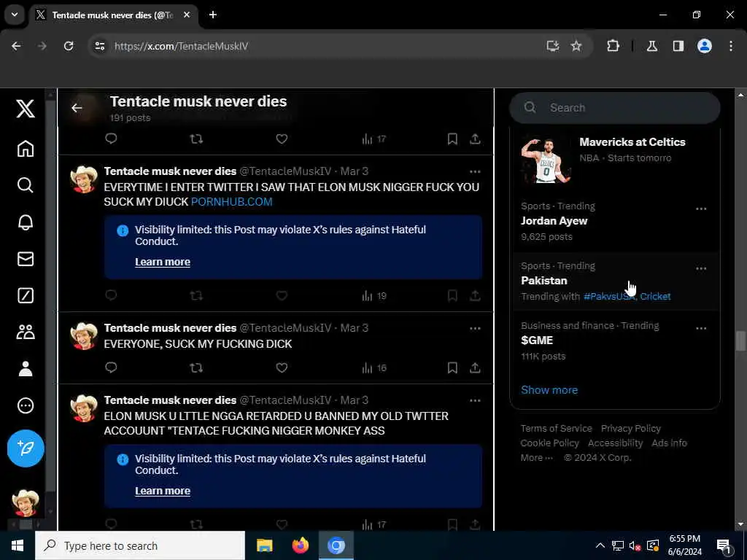Open Windows Start menu

click(18, 545)
